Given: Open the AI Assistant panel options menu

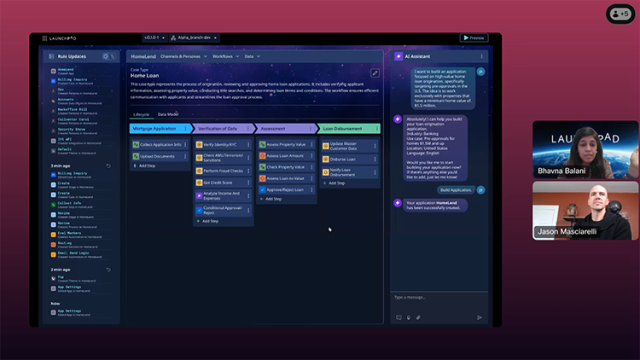Looking at the screenshot, I should pyautogui.click(x=481, y=56).
